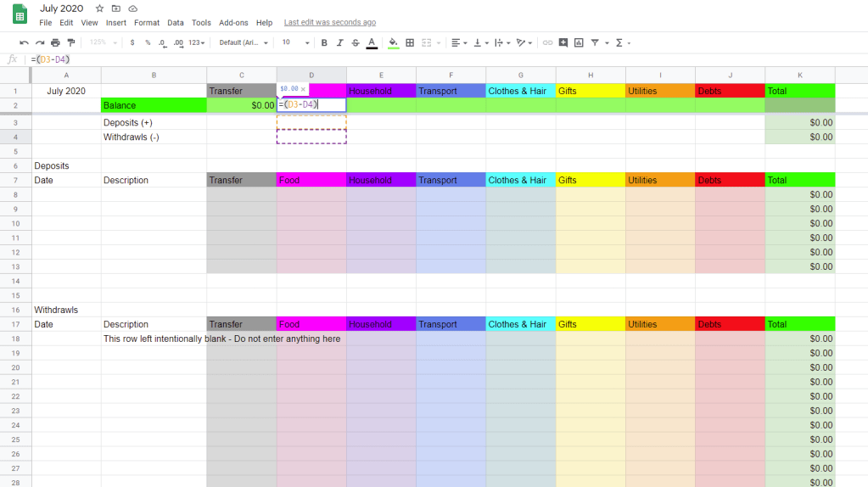
Task: Expand the font family dropdown
Action: click(244, 42)
